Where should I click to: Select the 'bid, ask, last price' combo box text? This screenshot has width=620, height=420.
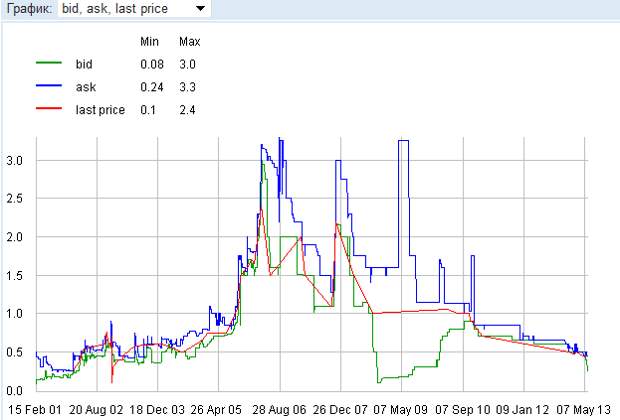pyautogui.click(x=115, y=9)
